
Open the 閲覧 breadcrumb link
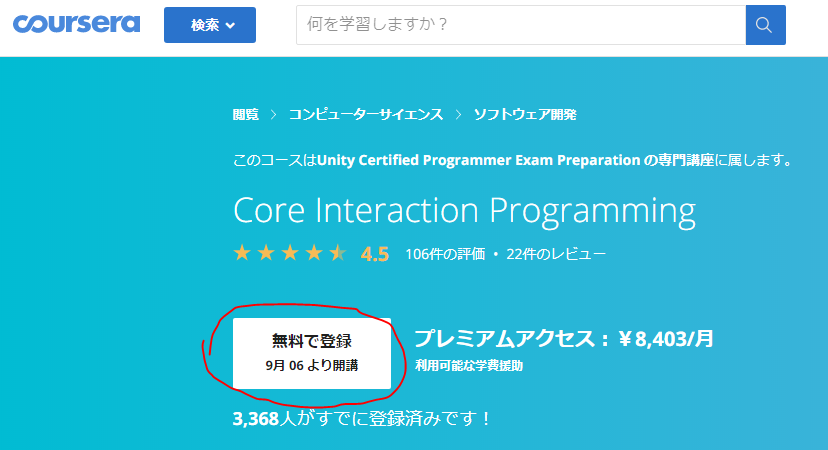246,114
